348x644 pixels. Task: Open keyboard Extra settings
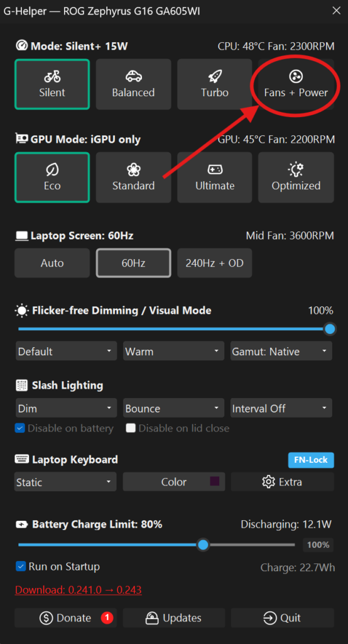[282, 482]
